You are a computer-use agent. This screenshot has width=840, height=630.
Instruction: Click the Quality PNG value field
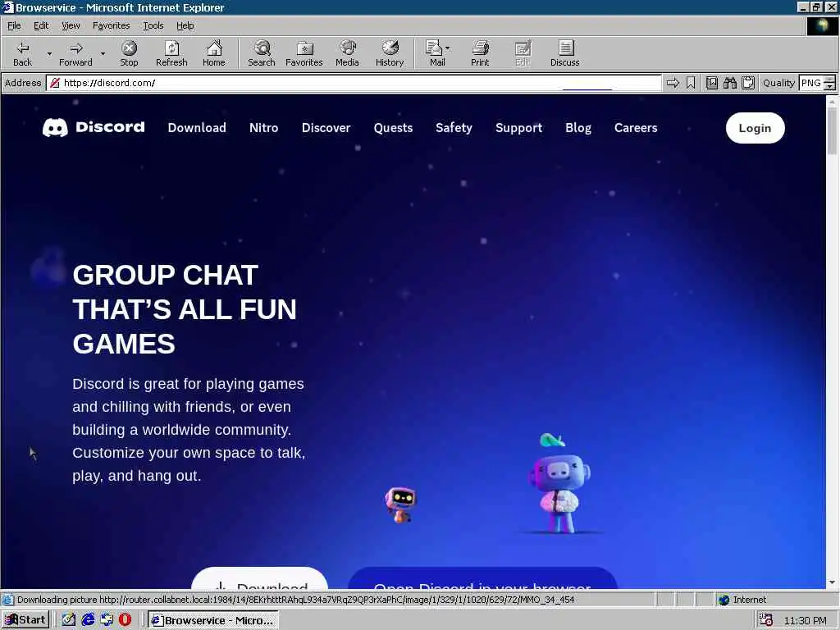[x=811, y=83]
